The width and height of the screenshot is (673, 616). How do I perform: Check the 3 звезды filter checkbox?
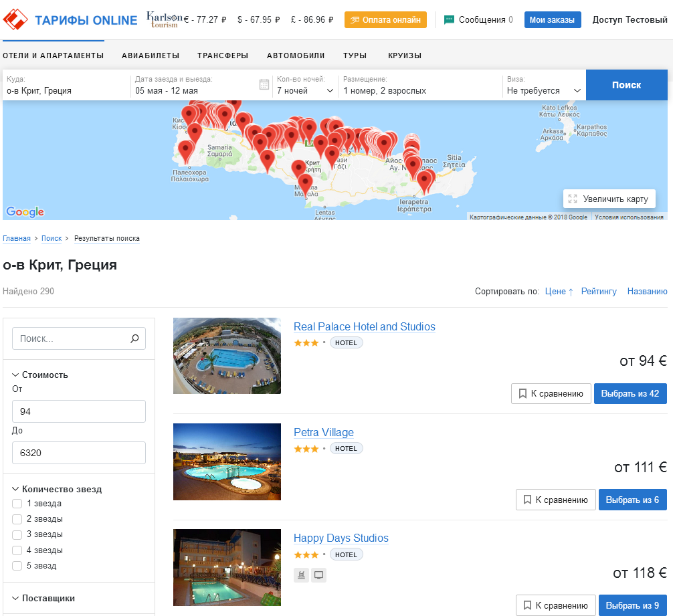17,534
